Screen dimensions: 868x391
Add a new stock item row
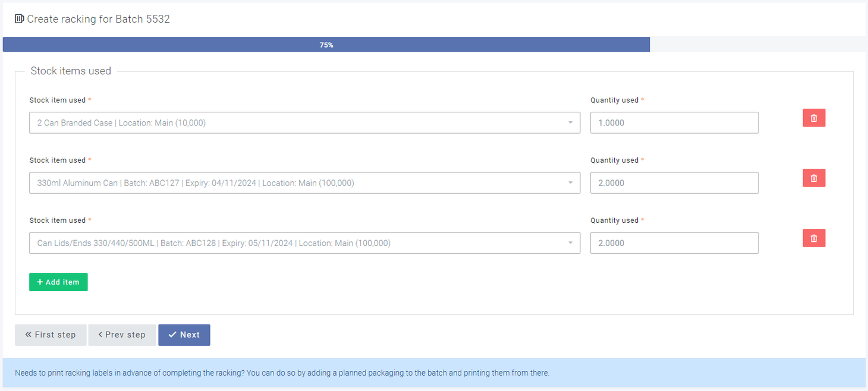click(58, 282)
